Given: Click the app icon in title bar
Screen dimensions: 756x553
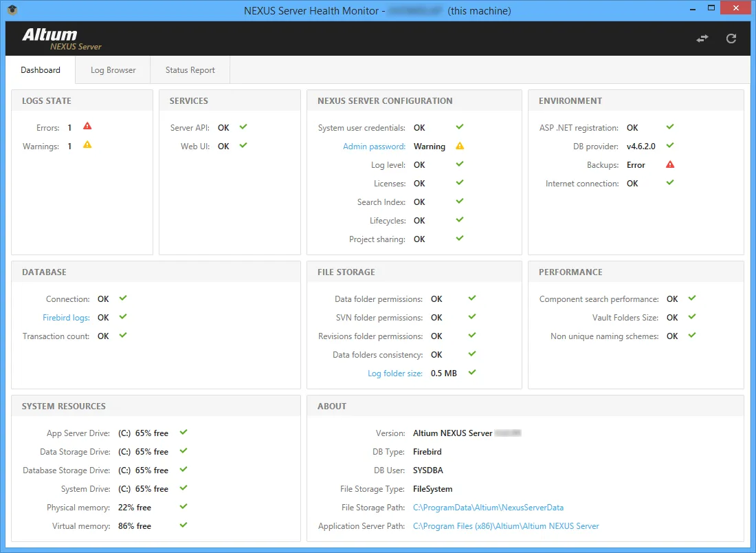Looking at the screenshot, I should 12,10.
